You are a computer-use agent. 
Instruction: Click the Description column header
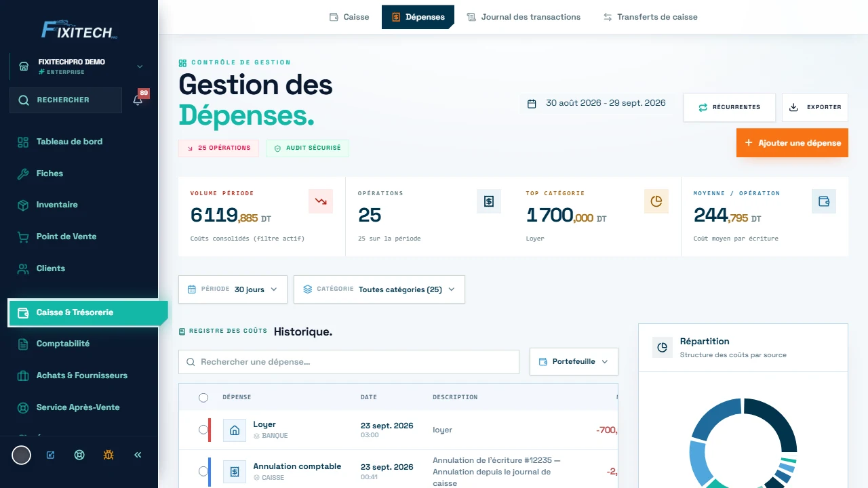455,397
